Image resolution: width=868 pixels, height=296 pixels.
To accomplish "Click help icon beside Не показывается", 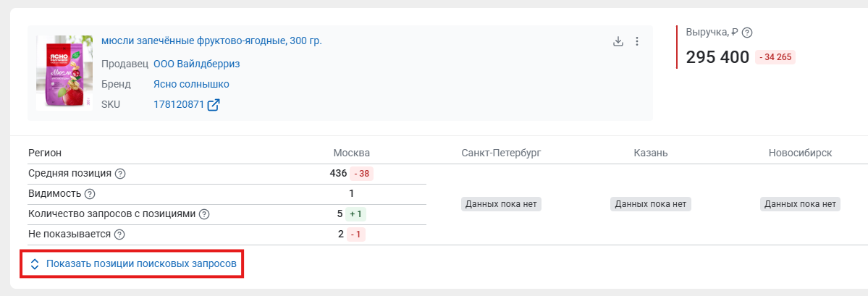I will click(119, 234).
